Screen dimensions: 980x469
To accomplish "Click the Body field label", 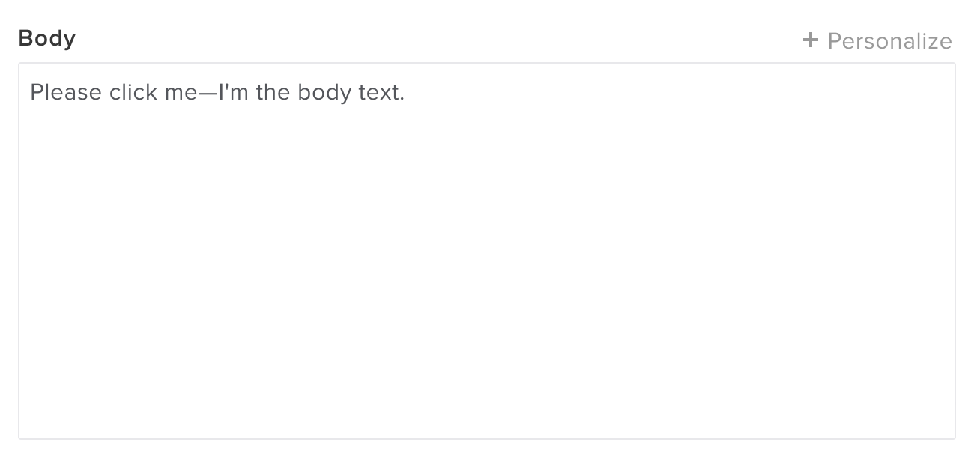I will (x=47, y=39).
